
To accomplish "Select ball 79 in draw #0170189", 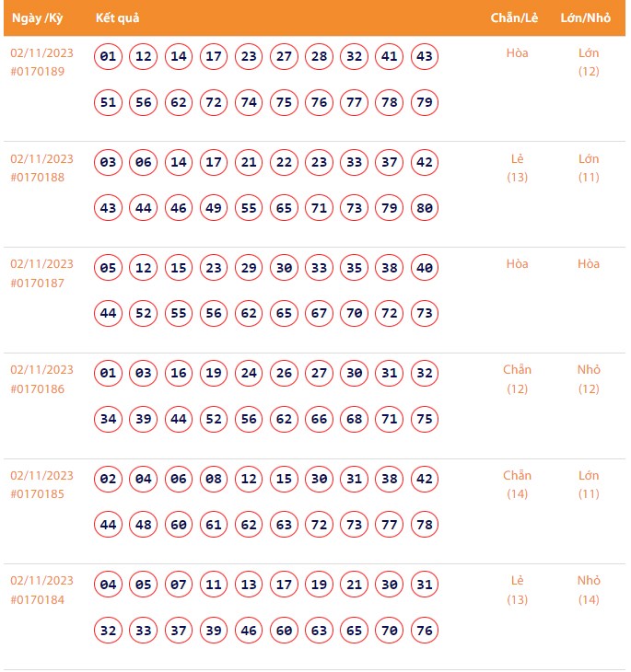I will click(425, 102).
